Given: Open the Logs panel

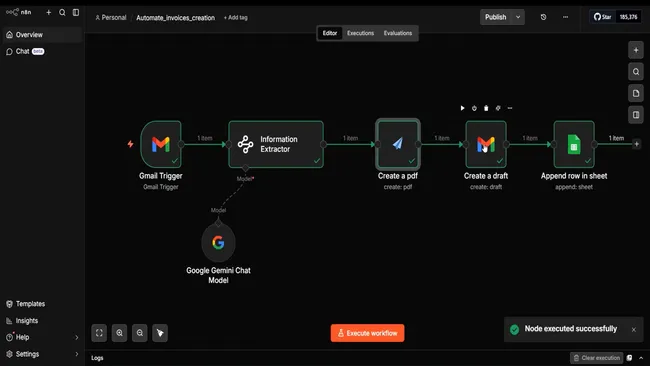Looking at the screenshot, I should 97,358.
